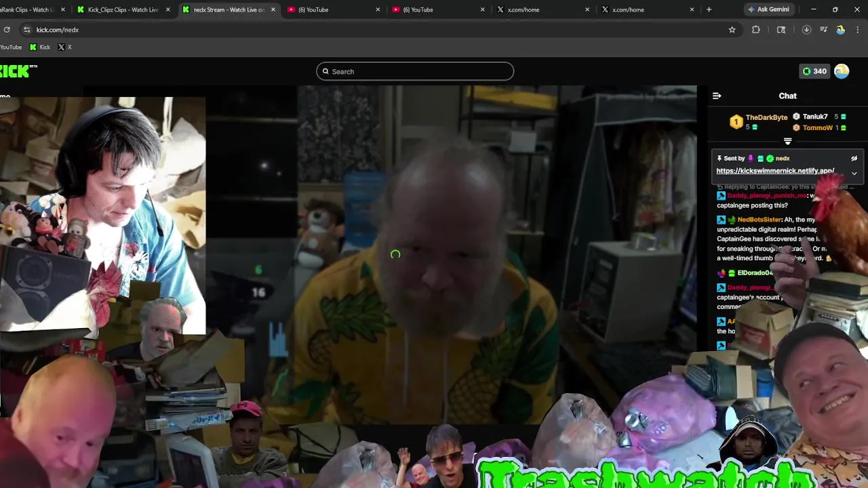This screenshot has height=488, width=868.
Task: Open the 340 Kick points balance
Action: (814, 71)
